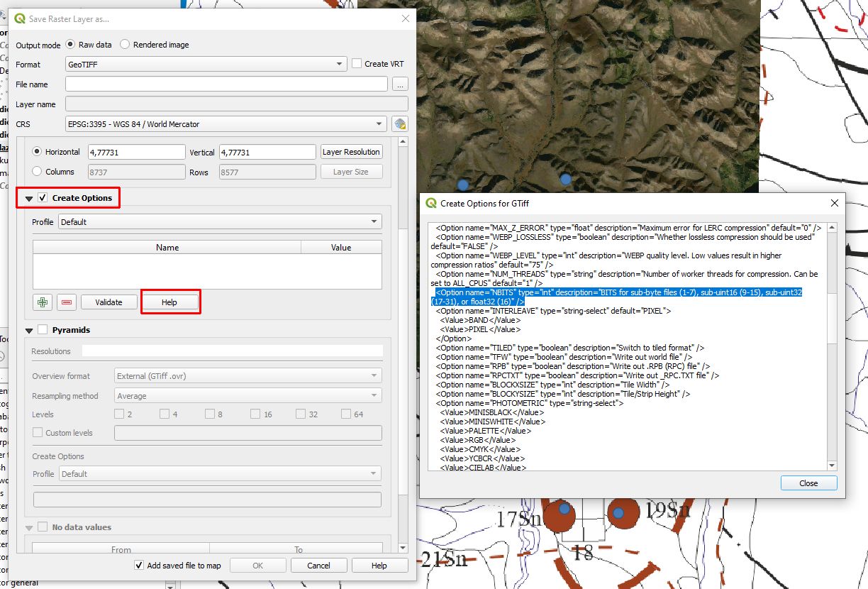Screen dimensions: 868x589
Task: Select Rendered image output mode
Action: (x=126, y=45)
